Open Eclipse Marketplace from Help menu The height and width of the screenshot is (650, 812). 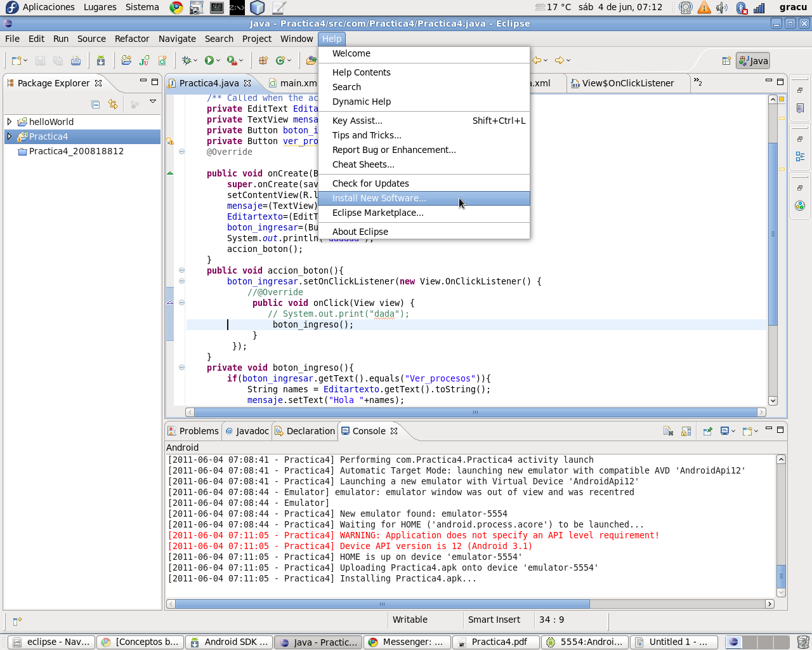pyautogui.click(x=424, y=213)
